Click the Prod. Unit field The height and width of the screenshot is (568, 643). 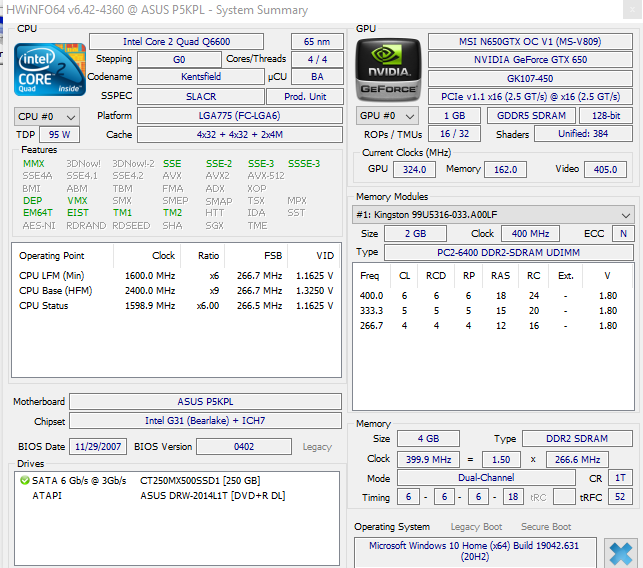pos(305,97)
